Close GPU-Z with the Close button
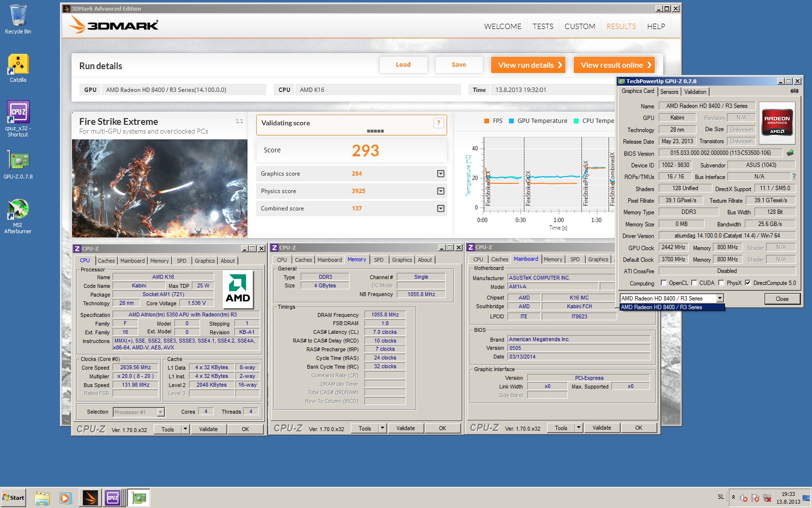The height and width of the screenshot is (508, 812). (782, 299)
